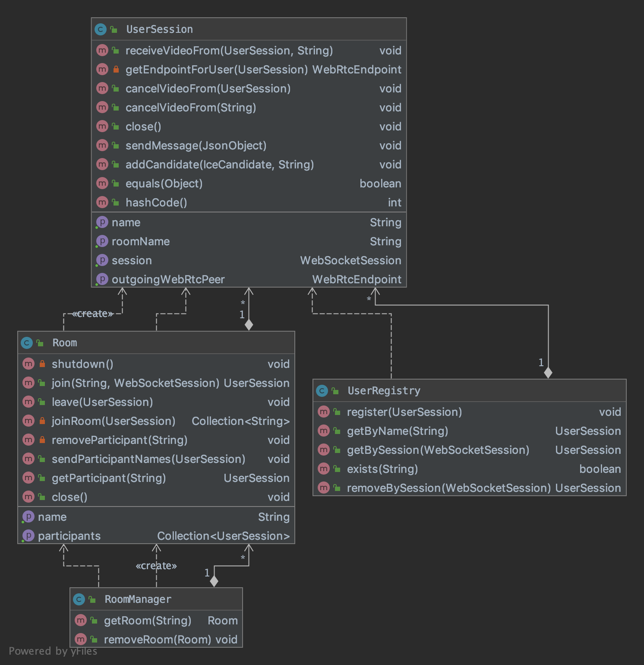Click method icon beside removeBySession
644x665 pixels.
(x=324, y=488)
